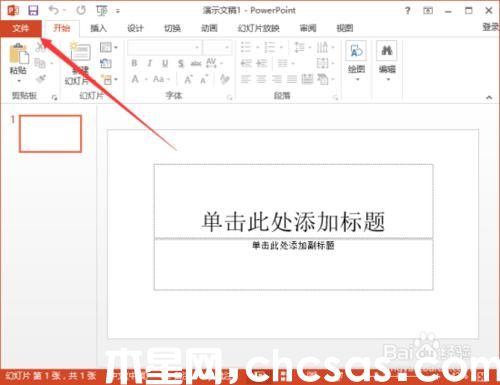Toggle Align Left paragraph alignment
The width and height of the screenshot is (500, 385).
[246, 79]
